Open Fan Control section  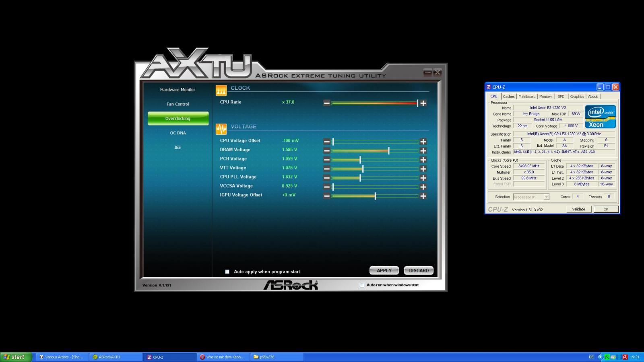coord(178,104)
